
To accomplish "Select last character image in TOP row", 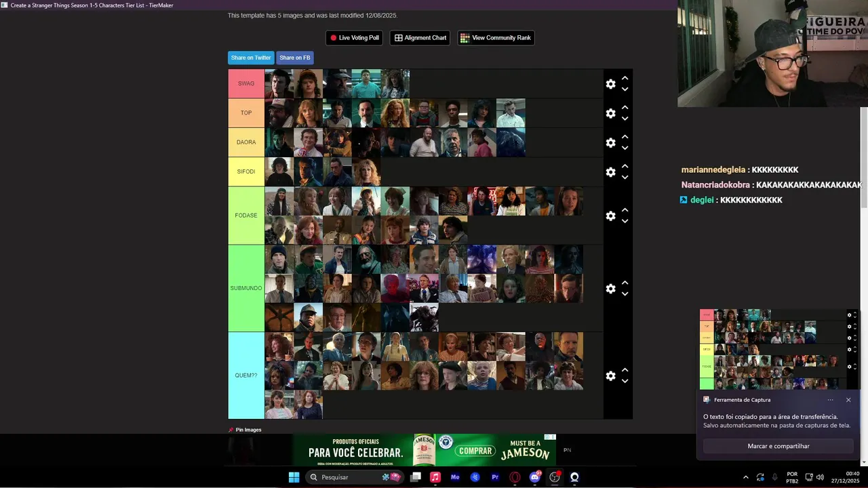I will 511,113.
